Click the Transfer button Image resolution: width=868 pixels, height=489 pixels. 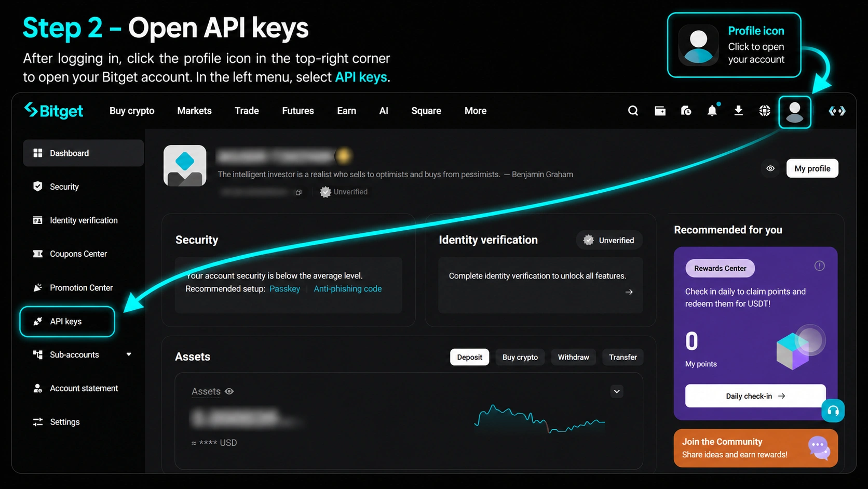(x=623, y=357)
